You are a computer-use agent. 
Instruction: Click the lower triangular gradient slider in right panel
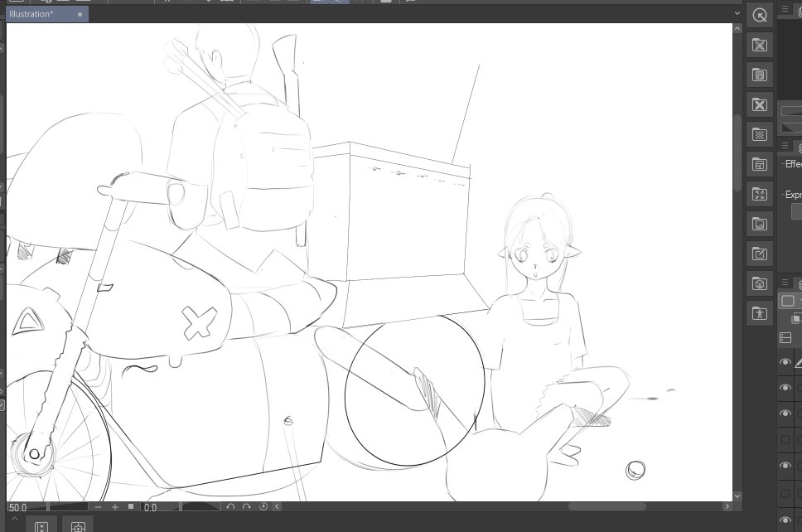click(791, 126)
